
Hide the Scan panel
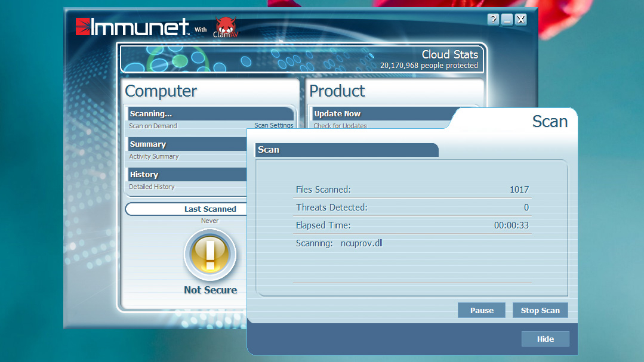546,339
